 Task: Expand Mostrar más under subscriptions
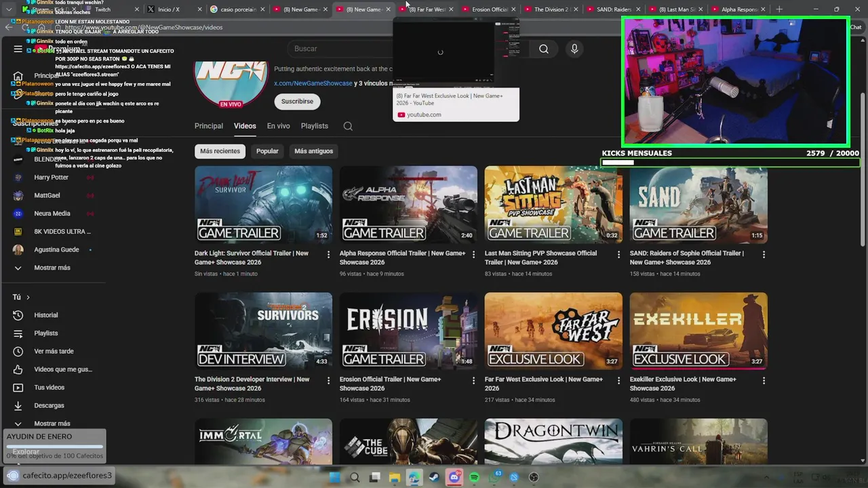coord(53,268)
